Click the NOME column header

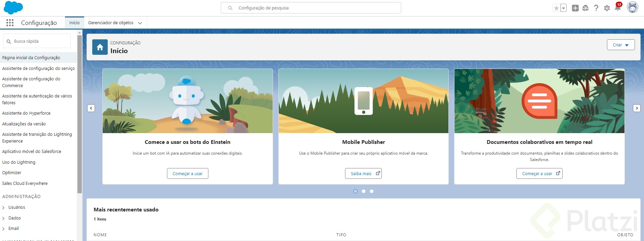tap(100, 235)
